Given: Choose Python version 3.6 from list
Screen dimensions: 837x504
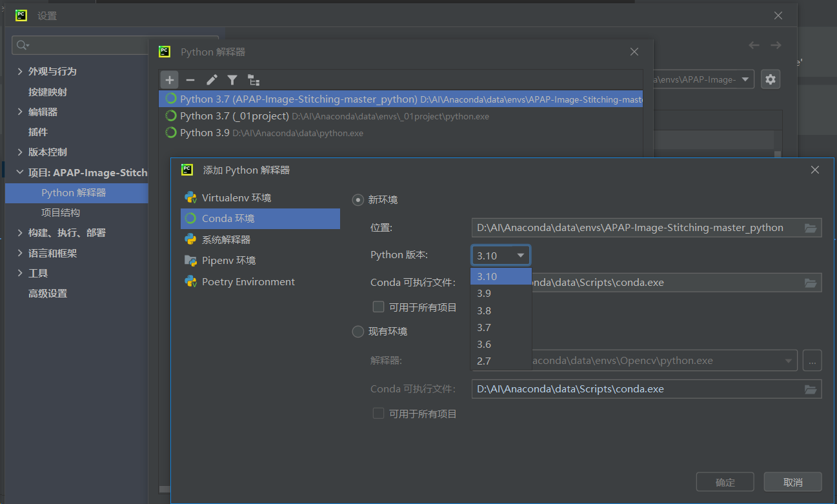Looking at the screenshot, I should 501,344.
